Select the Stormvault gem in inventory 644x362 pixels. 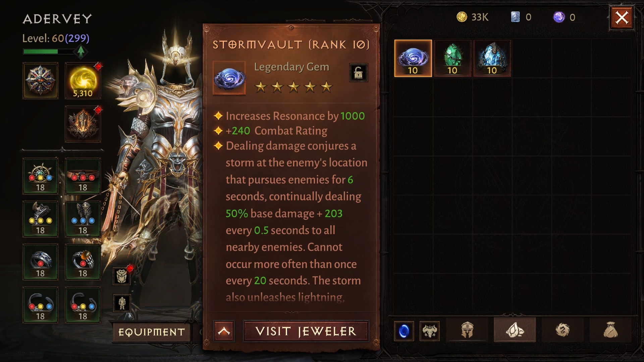click(413, 58)
